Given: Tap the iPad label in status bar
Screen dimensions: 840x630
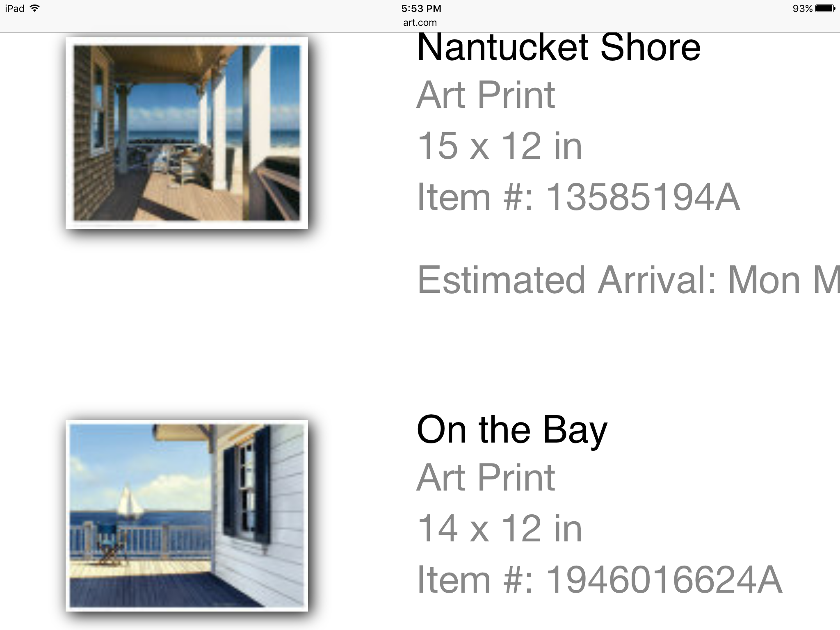Looking at the screenshot, I should click(15, 8).
